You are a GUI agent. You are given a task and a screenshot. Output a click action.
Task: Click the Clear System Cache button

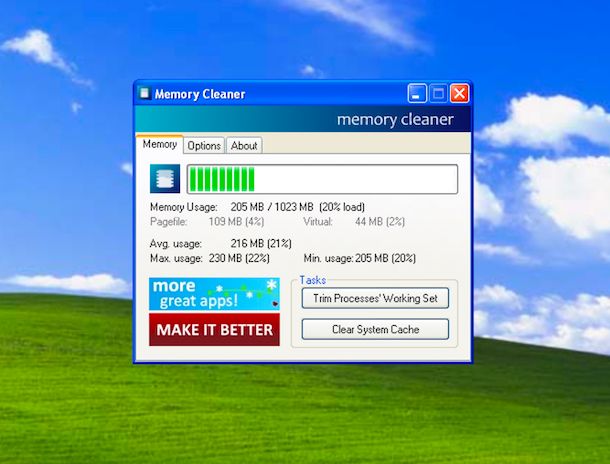point(375,329)
